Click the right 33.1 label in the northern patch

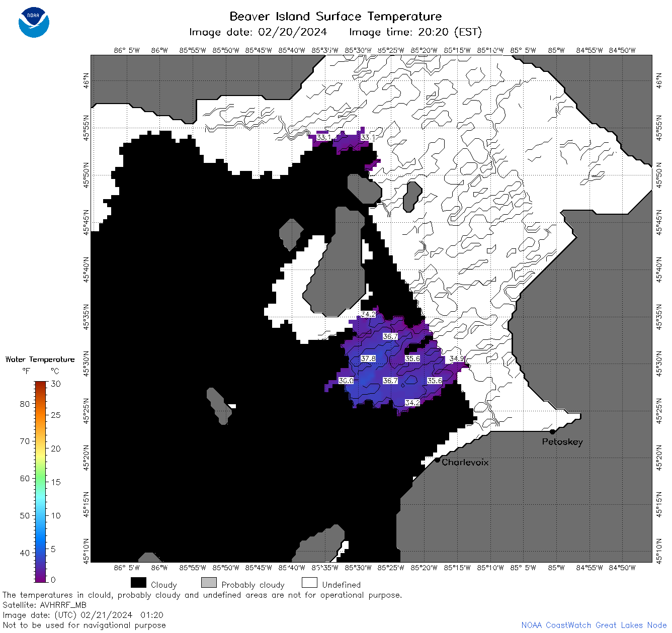(368, 137)
